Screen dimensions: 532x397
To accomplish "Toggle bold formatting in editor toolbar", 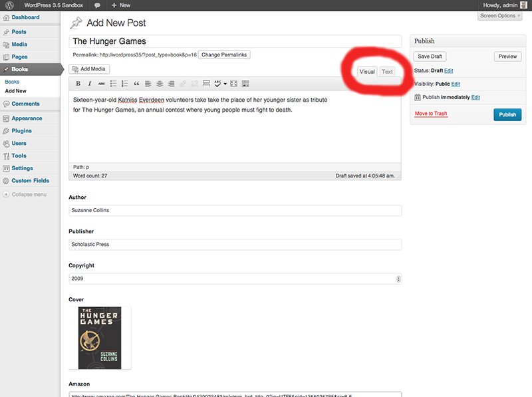I will click(x=78, y=84).
